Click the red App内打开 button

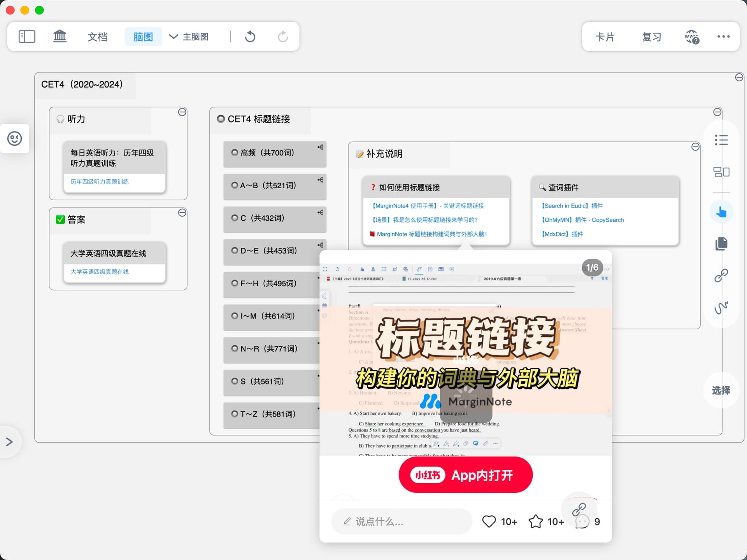(x=465, y=475)
